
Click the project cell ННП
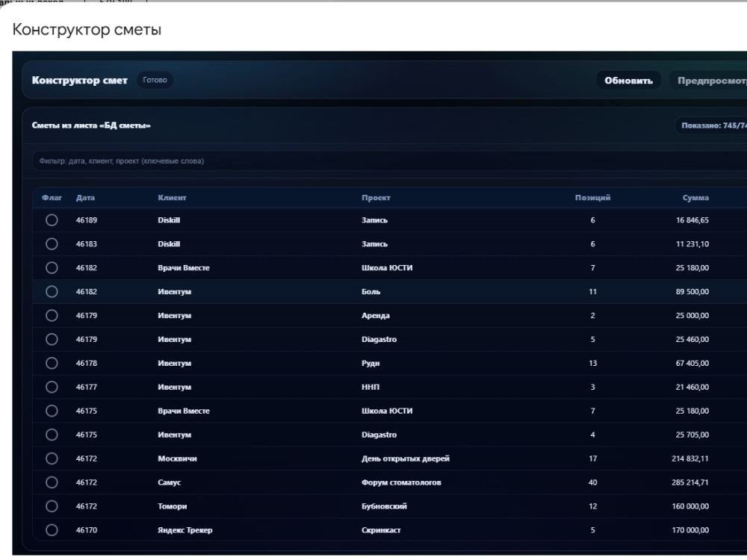(x=371, y=387)
